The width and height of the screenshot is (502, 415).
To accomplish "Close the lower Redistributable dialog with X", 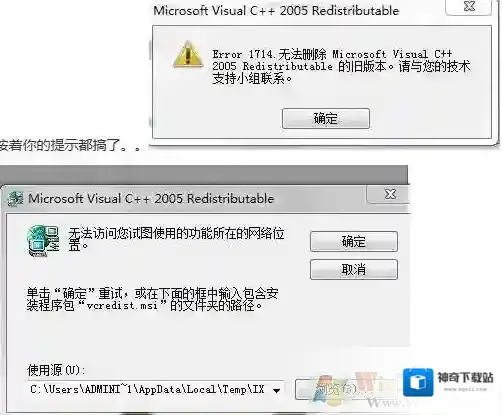I will click(390, 194).
